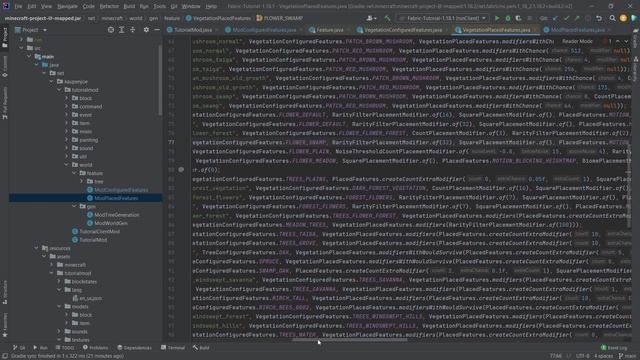Push commits with the Git green arrow

[577, 18]
